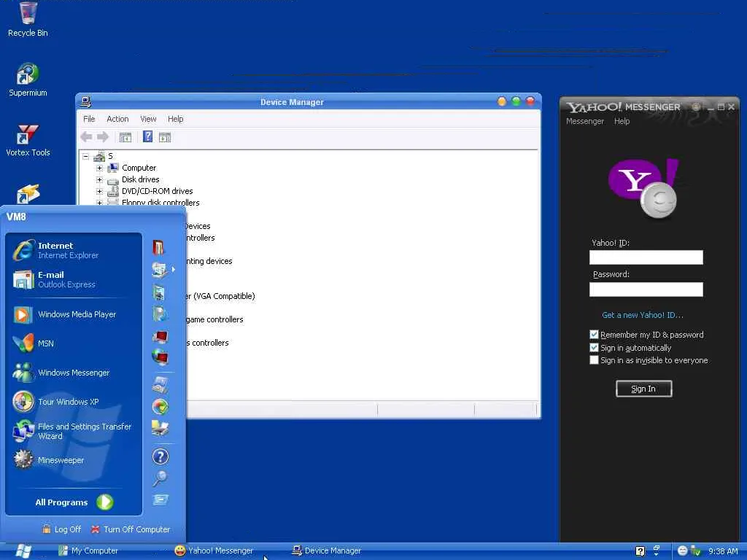747x560 pixels.
Task: Check Sign in as invisible to everyone
Action: [x=594, y=360]
